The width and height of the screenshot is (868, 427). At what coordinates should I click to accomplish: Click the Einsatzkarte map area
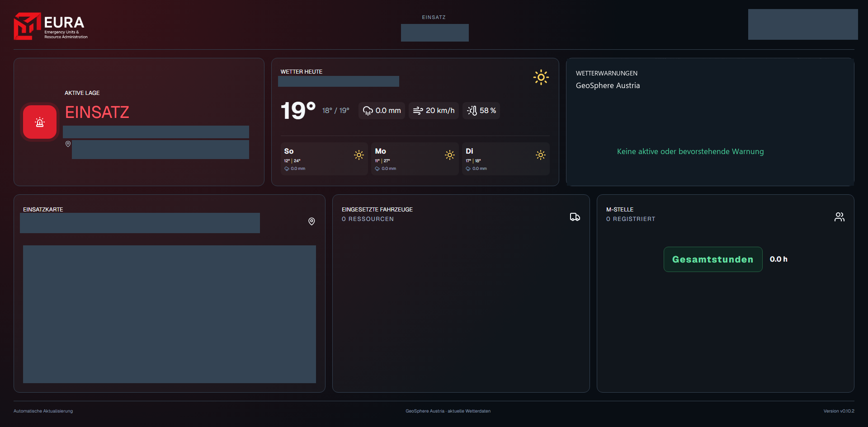[170, 314]
